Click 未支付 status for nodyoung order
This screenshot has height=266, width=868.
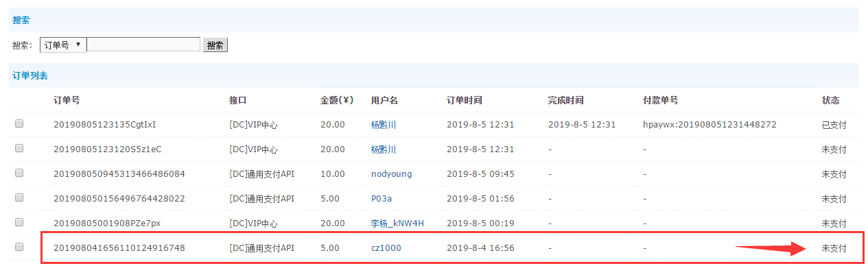click(x=834, y=174)
